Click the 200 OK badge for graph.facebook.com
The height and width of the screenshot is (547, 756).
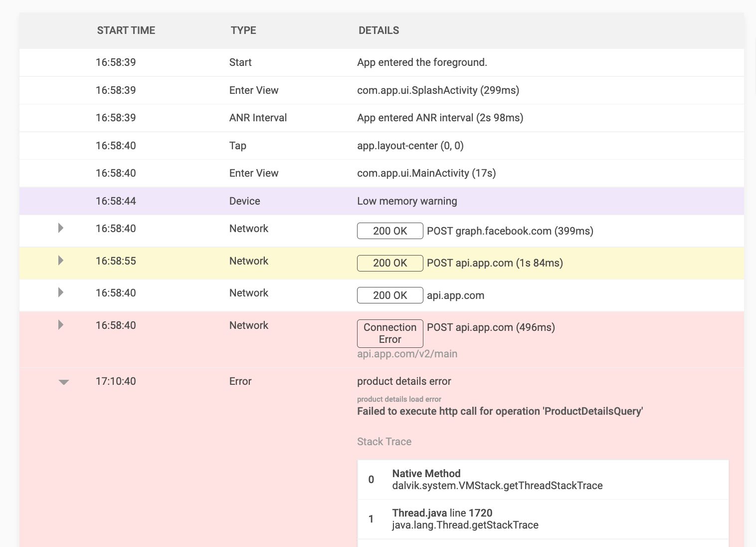tap(390, 231)
